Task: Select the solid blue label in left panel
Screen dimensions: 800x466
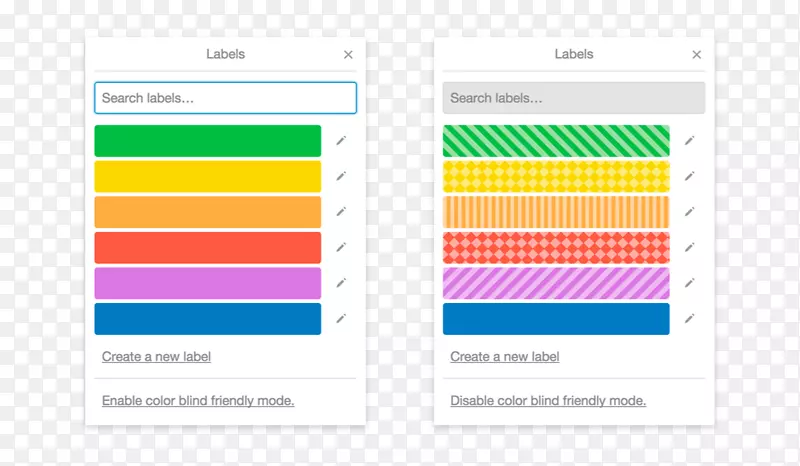Action: tap(207, 319)
